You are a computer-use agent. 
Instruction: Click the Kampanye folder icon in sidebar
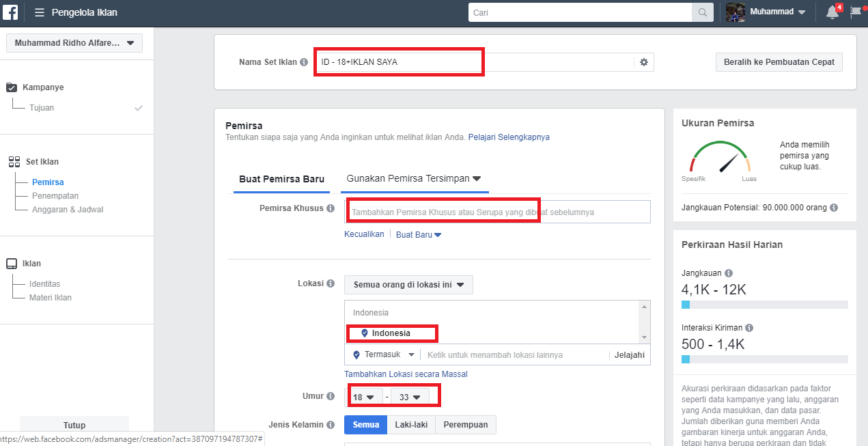12,87
